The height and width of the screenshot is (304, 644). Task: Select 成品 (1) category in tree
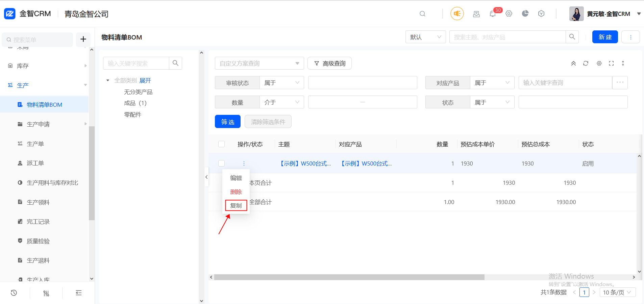pos(135,103)
